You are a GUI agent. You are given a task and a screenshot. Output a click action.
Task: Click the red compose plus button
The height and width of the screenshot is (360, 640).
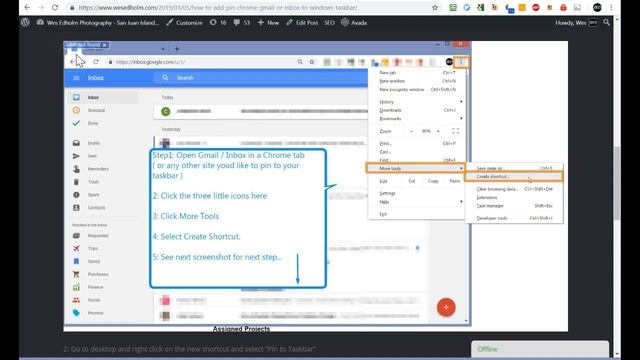[x=446, y=307]
